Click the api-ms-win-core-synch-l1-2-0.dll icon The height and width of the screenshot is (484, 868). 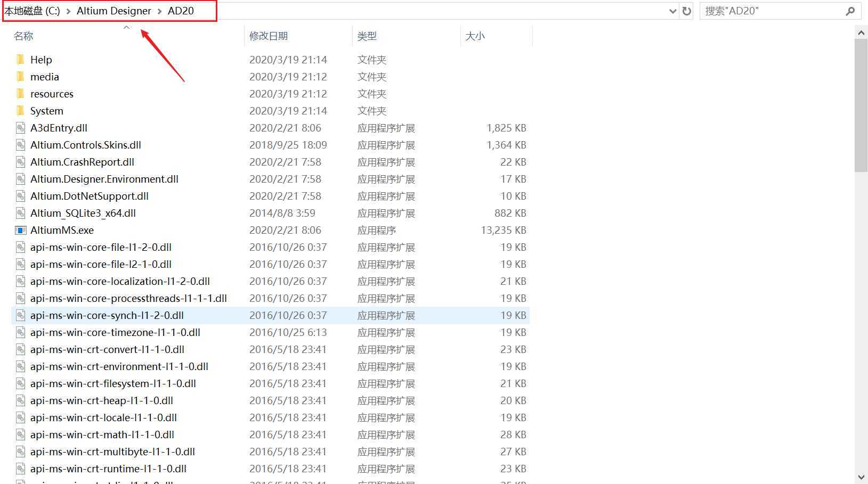[20, 315]
